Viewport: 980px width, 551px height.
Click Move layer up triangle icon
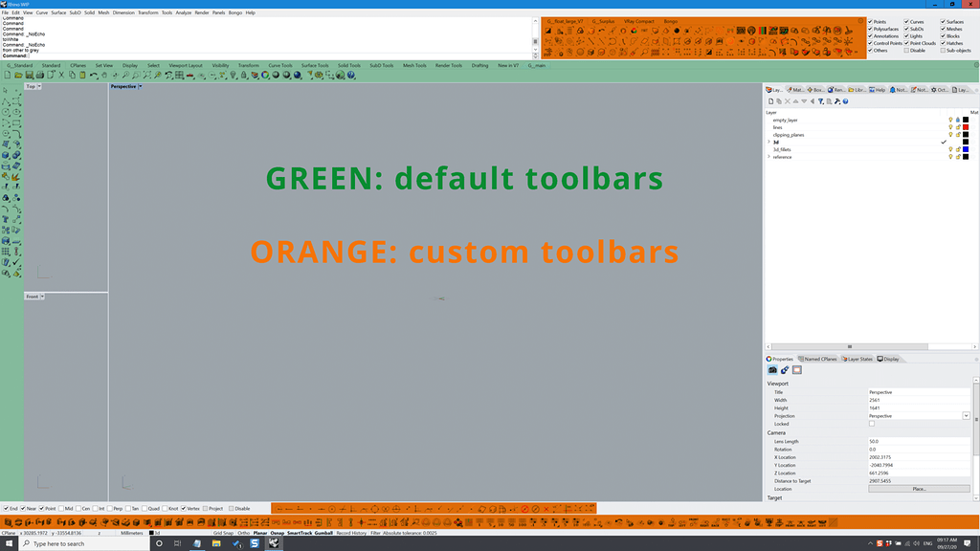(795, 101)
